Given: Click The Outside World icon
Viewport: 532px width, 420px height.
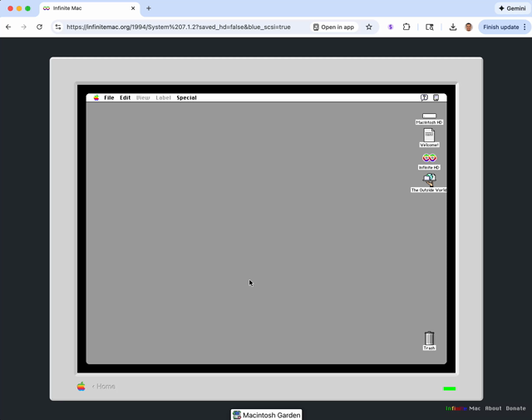Looking at the screenshot, I should tap(429, 180).
